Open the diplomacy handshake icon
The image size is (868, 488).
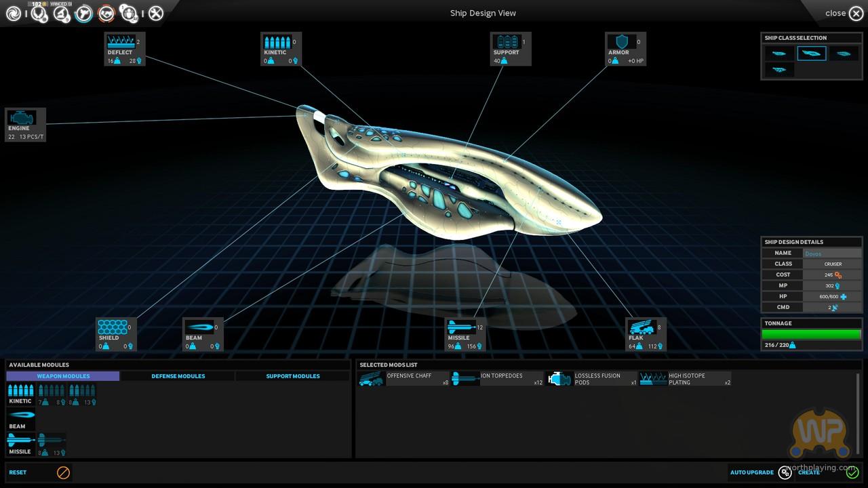pyautogui.click(x=106, y=13)
